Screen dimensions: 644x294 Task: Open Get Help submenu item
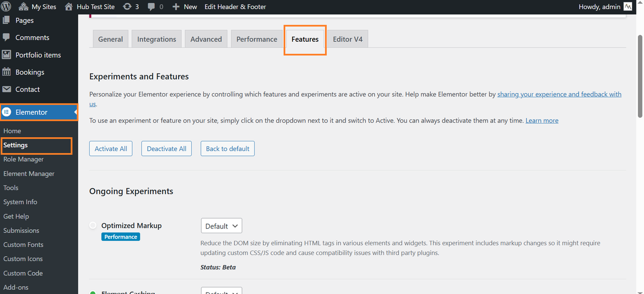[16, 216]
